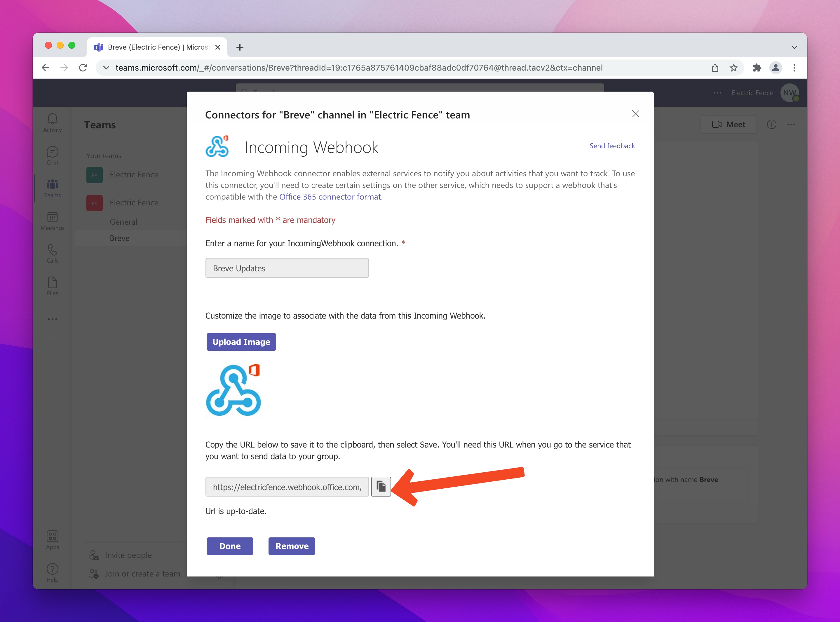Open the Send feedback link
This screenshot has height=622, width=840.
(612, 146)
